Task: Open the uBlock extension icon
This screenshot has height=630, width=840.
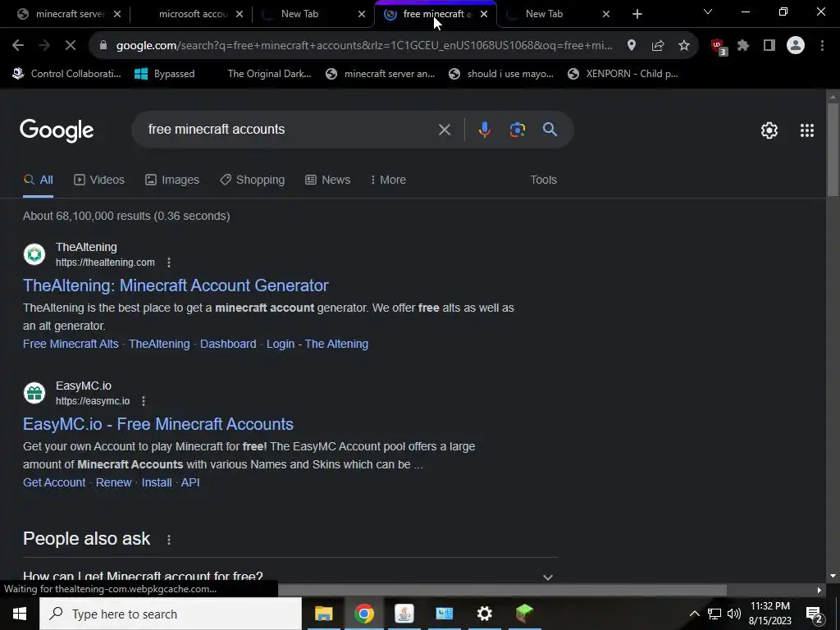Action: (x=718, y=46)
